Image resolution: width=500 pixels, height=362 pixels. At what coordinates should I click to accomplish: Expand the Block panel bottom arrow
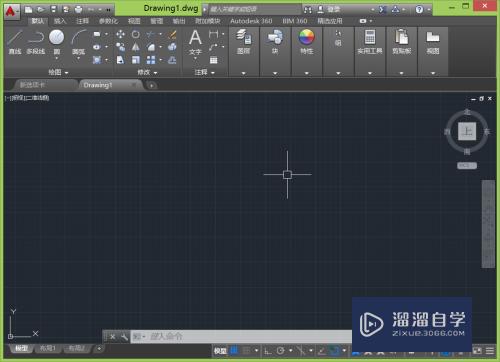[275, 73]
